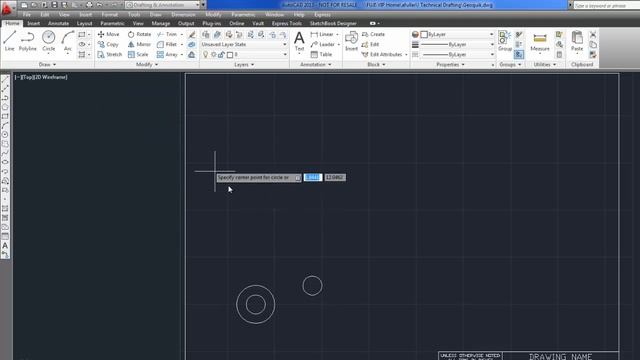Open the Manage ribbon tab

(160, 23)
